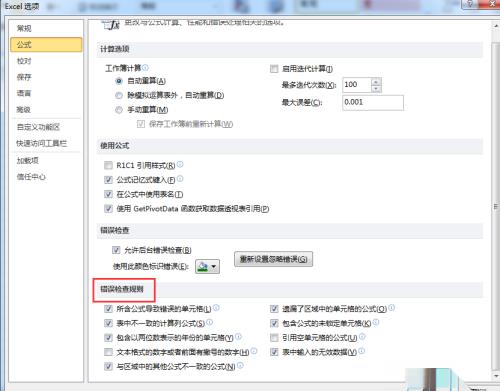Open 语言 category in sidebar
This screenshot has height=391, width=500.
46,93
